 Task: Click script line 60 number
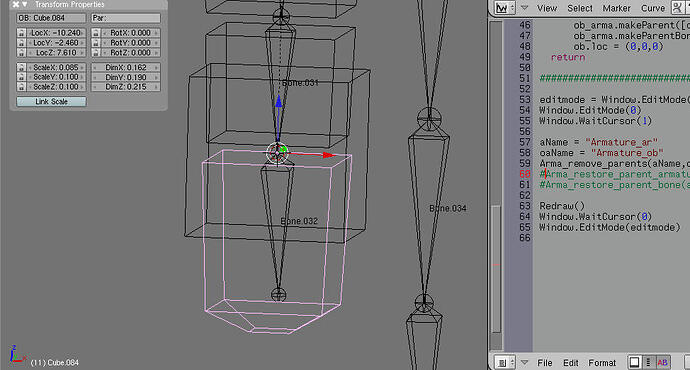click(x=524, y=174)
